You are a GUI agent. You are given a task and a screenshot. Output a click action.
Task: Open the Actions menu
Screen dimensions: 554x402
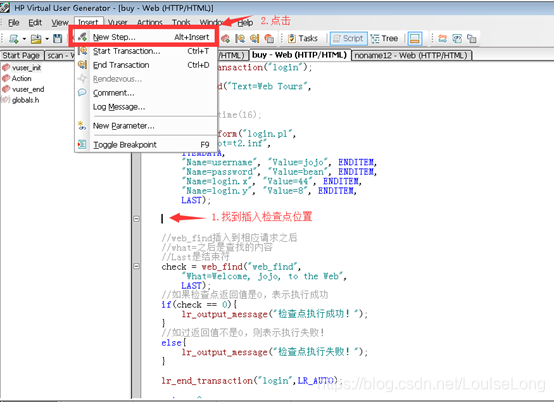tap(149, 23)
